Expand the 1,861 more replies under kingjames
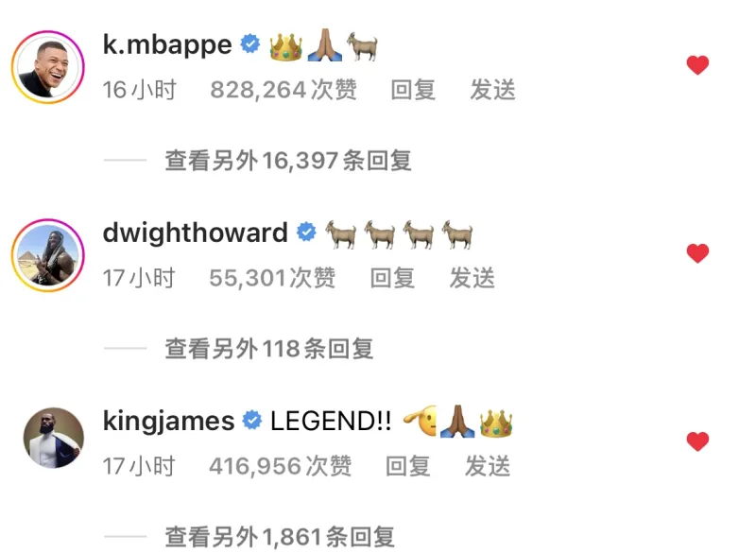 point(280,536)
